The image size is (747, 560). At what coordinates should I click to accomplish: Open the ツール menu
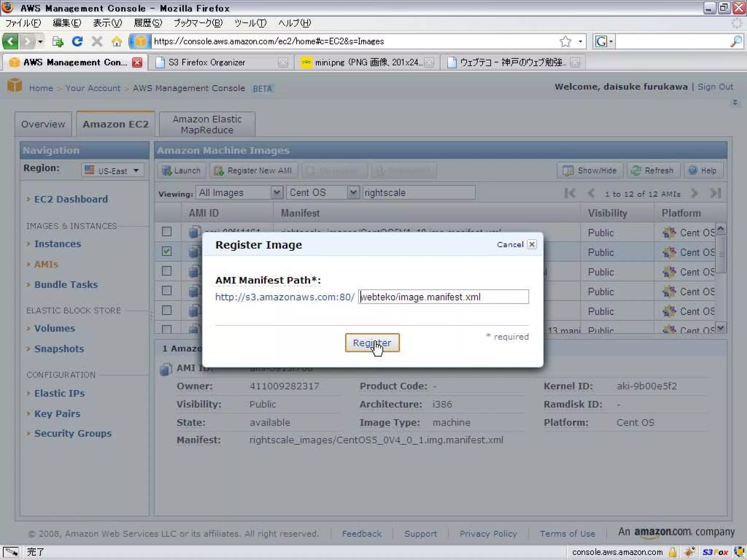[250, 23]
